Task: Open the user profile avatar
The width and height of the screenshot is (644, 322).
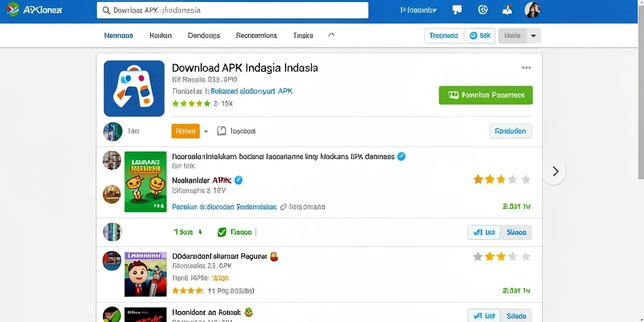Action: (x=532, y=10)
